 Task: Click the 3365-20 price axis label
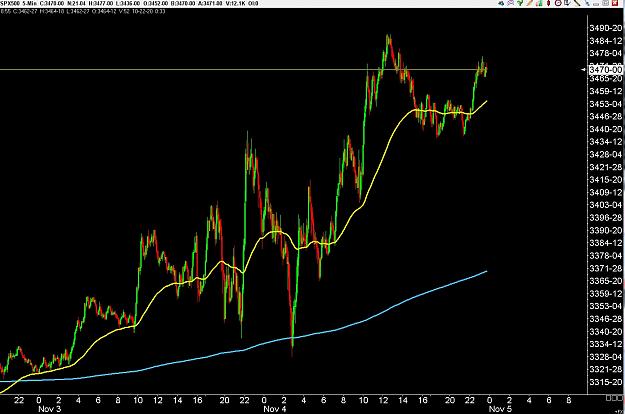click(606, 281)
